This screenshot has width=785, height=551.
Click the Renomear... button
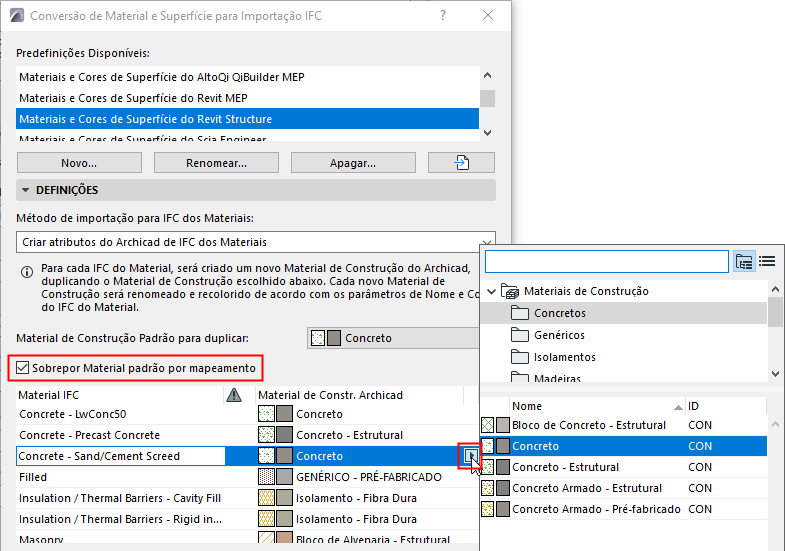[216, 163]
